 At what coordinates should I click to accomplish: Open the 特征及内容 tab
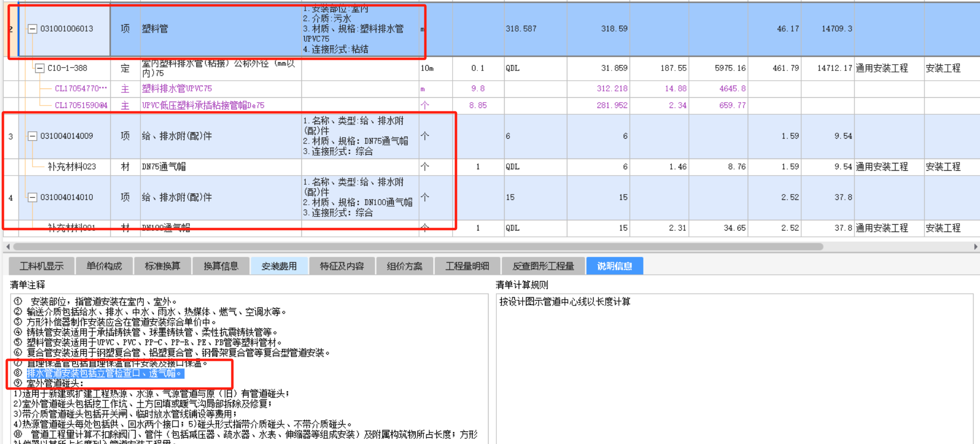pyautogui.click(x=342, y=266)
